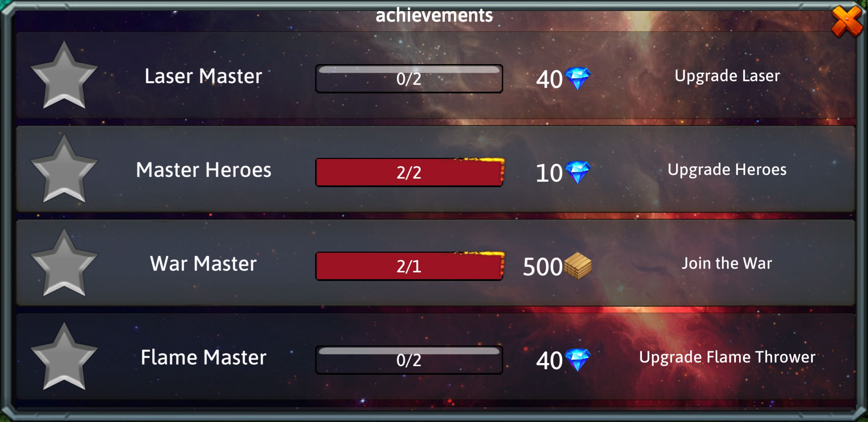
Task: Select the Join the War description
Action: 727,263
